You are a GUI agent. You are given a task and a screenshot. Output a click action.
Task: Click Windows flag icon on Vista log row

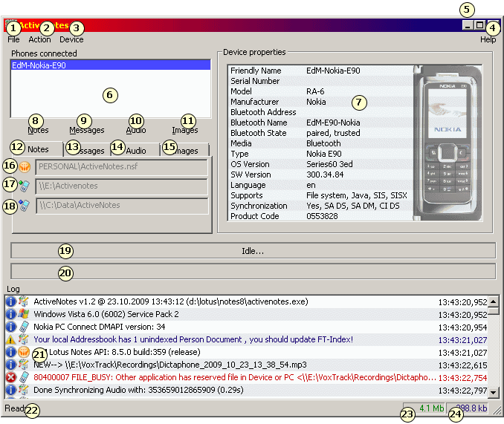click(24, 314)
